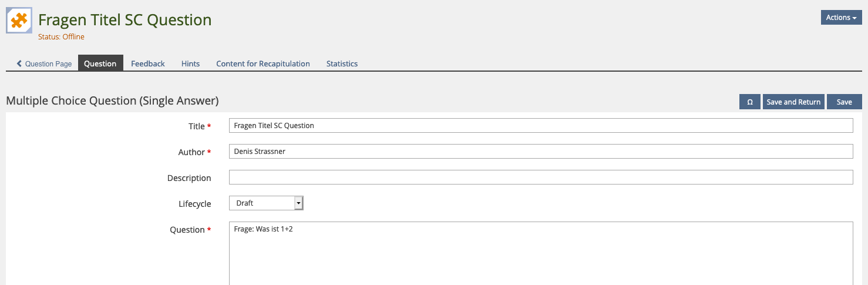
Task: Focus the empty Description field
Action: coord(540,177)
